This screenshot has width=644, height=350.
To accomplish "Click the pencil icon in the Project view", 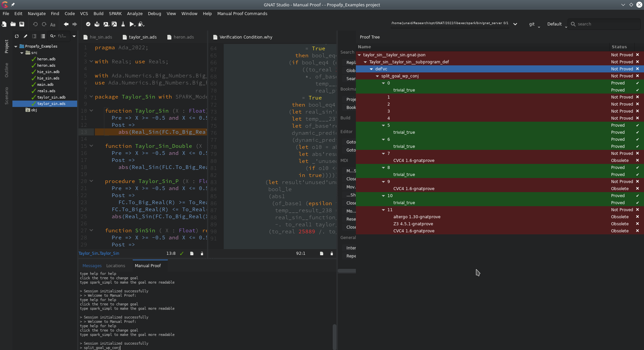I will click(25, 36).
